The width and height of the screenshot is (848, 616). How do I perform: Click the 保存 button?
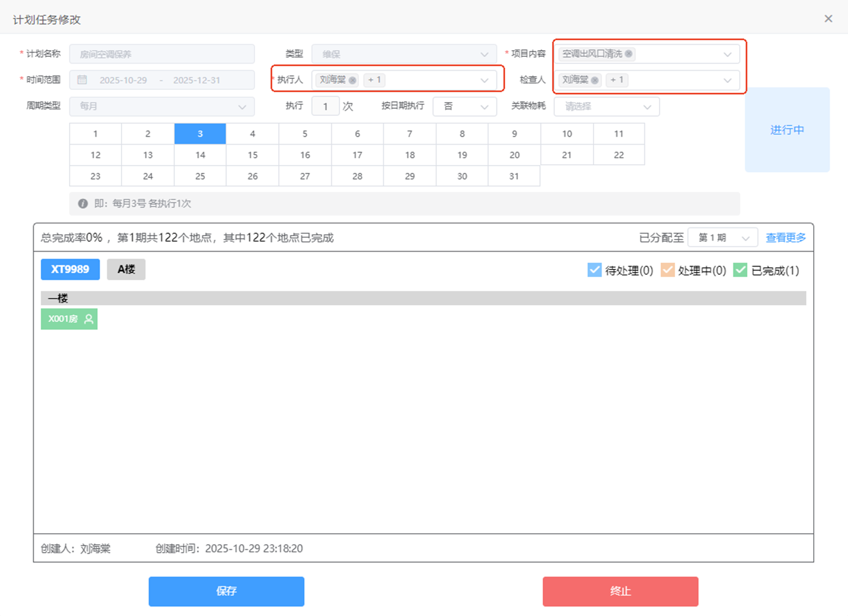(x=226, y=591)
